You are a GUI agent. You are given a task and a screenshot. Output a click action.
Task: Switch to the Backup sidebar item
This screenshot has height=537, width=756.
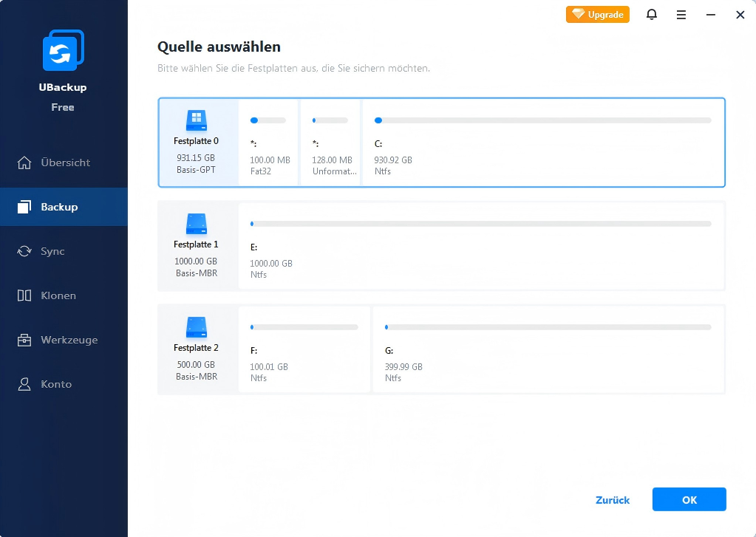[59, 207]
